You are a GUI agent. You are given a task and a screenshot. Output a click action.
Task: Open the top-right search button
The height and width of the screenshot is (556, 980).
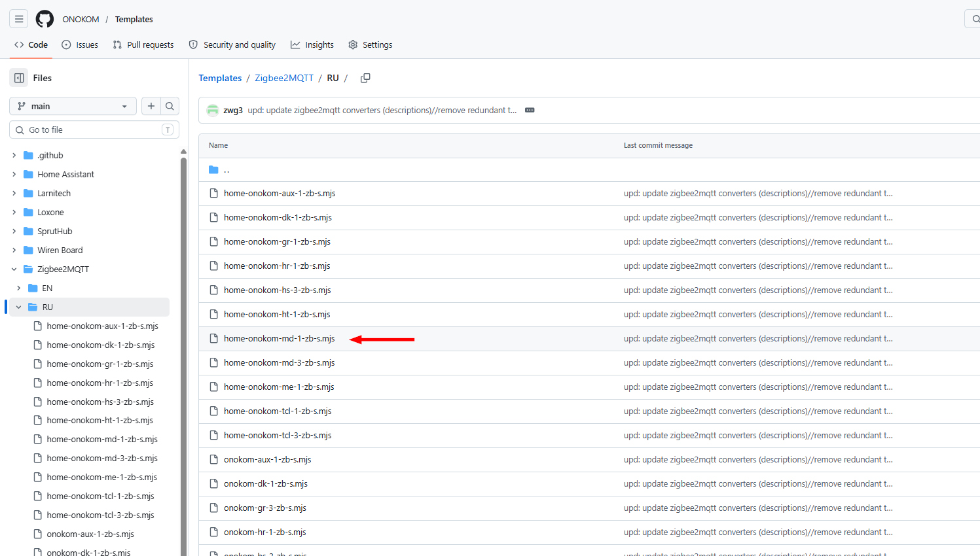click(x=973, y=19)
